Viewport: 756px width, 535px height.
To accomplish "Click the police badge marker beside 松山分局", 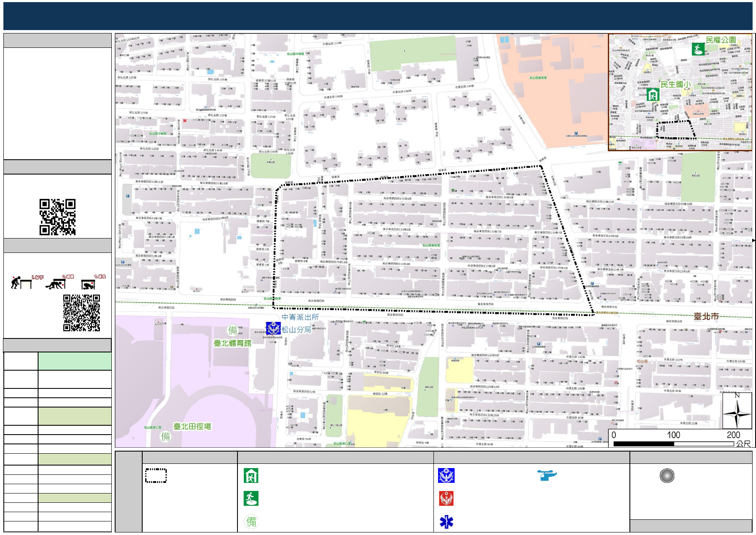I will (273, 328).
